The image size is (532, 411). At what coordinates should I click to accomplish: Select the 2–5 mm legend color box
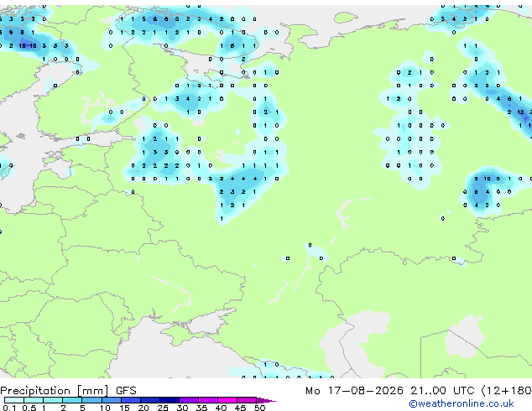72,400
